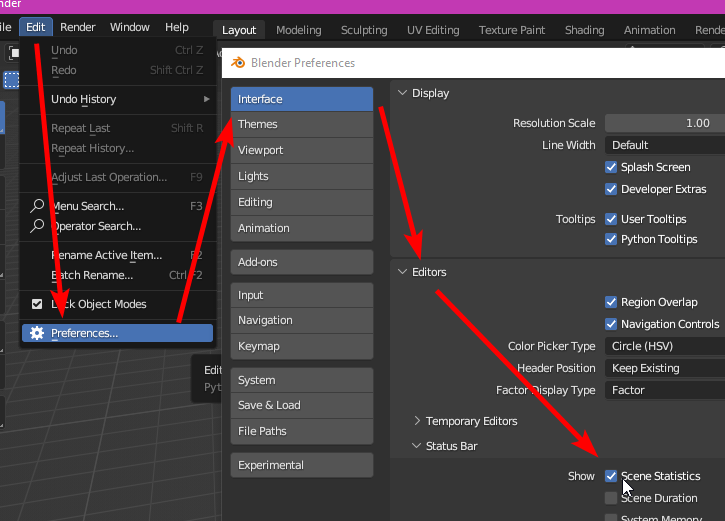
Task: Open Save & Load preferences section
Action: 302,405
